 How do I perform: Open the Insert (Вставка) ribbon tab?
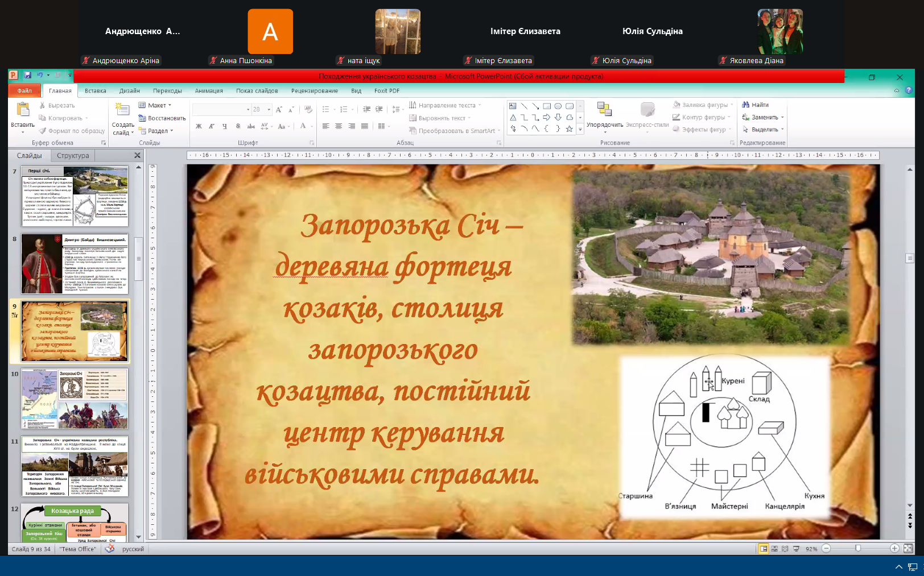95,91
